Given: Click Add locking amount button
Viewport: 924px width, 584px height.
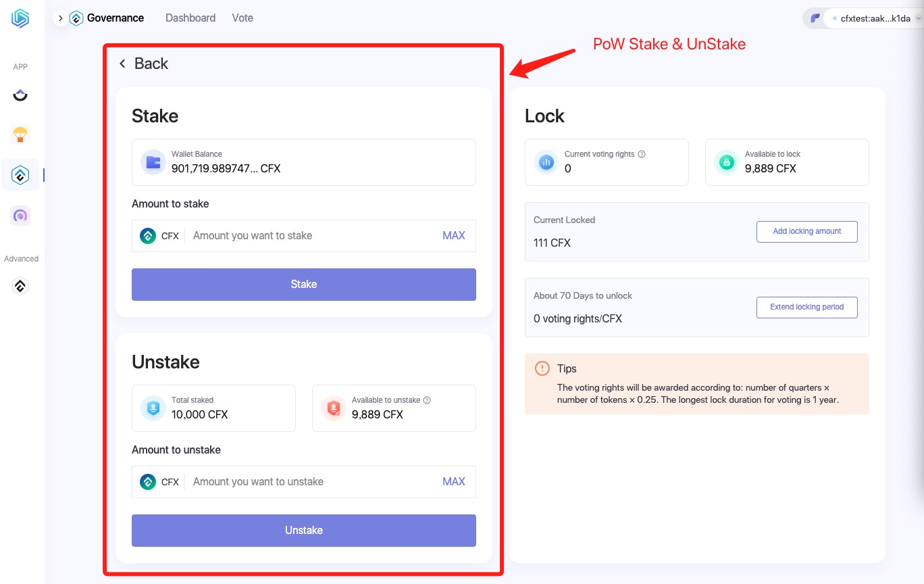Looking at the screenshot, I should tap(806, 231).
